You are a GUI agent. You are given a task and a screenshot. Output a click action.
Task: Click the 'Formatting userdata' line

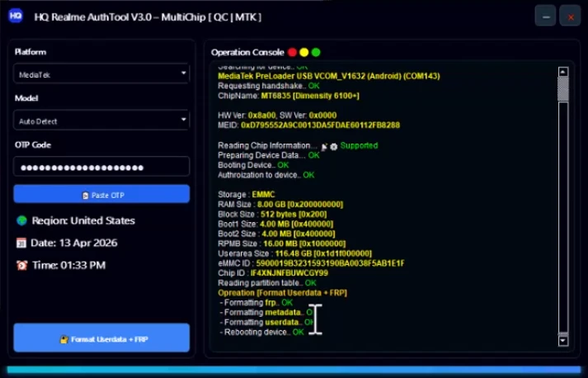266,322
